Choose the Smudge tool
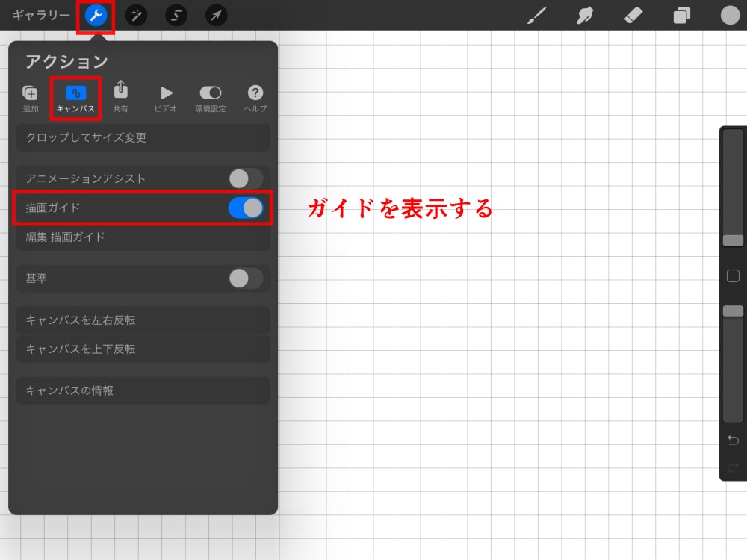747x560 pixels. tap(583, 15)
